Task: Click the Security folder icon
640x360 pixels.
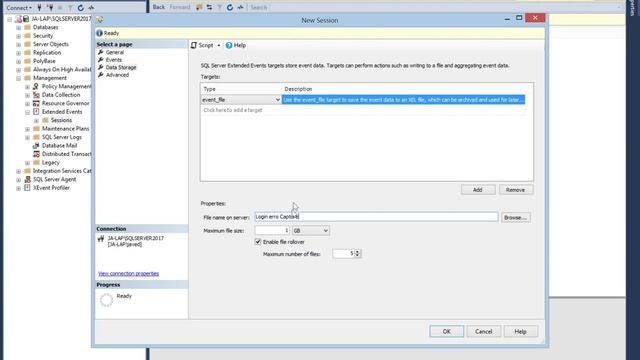Action: (27, 36)
